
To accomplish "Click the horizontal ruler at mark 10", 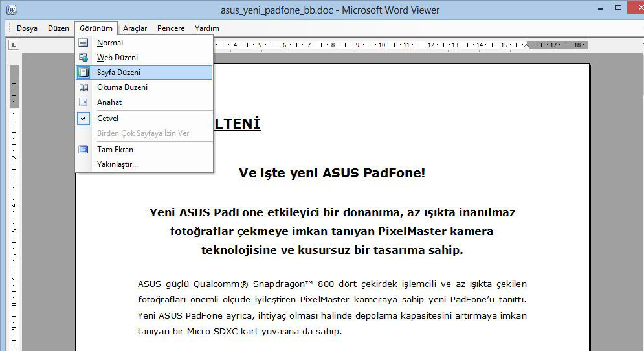I will point(382,45).
